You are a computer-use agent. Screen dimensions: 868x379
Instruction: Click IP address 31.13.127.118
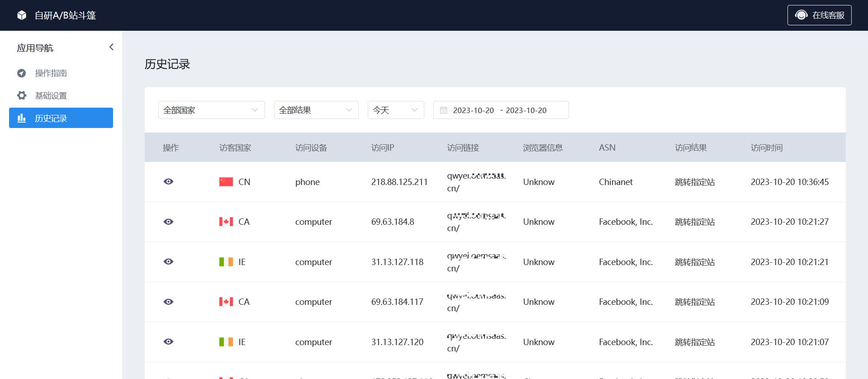(x=397, y=262)
